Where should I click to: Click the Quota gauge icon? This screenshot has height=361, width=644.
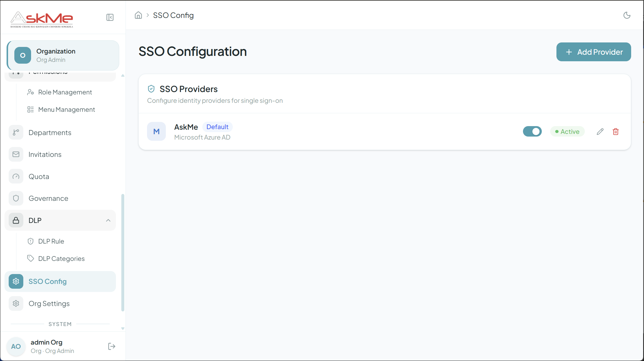(x=16, y=176)
